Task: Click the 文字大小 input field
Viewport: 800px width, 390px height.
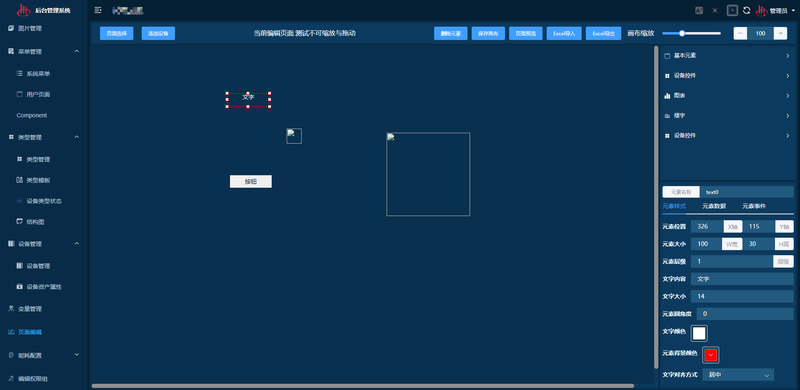Action: tap(742, 297)
